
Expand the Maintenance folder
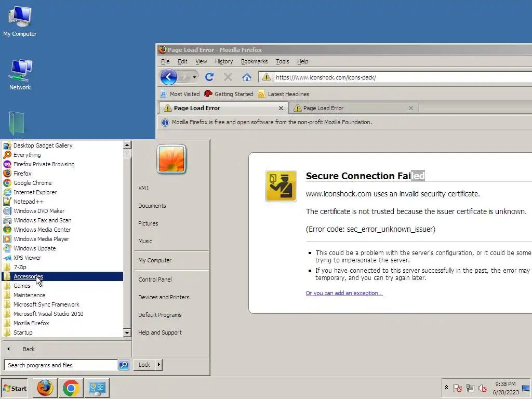(x=62, y=295)
